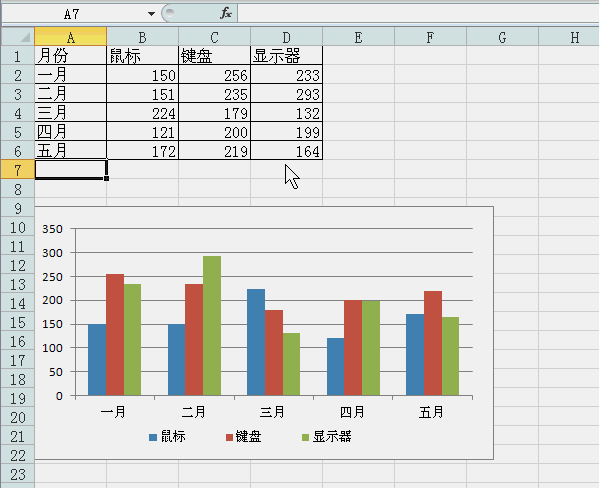Click the blue 鼠标 legend swatch

[153, 437]
